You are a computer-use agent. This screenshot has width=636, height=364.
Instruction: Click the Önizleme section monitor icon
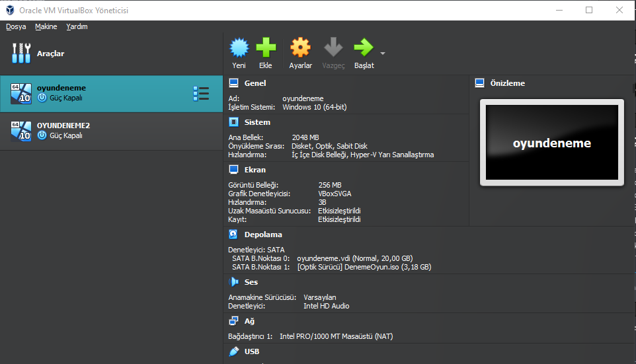(x=479, y=83)
